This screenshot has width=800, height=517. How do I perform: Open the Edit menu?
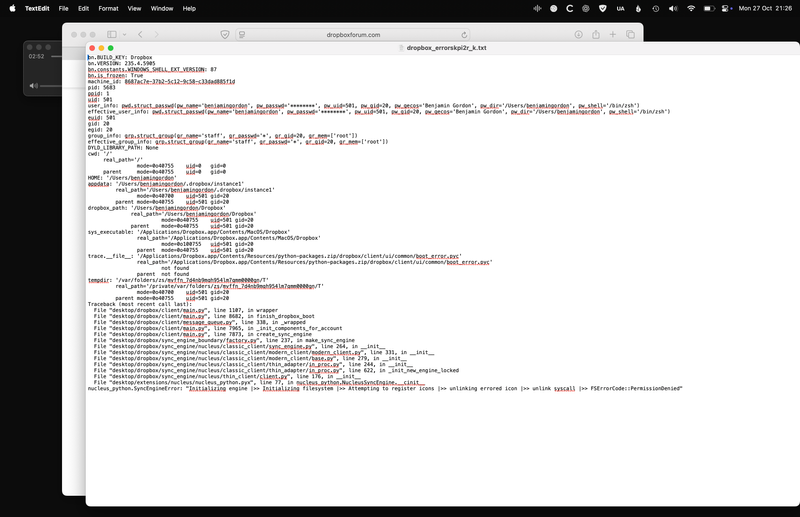pyautogui.click(x=83, y=8)
